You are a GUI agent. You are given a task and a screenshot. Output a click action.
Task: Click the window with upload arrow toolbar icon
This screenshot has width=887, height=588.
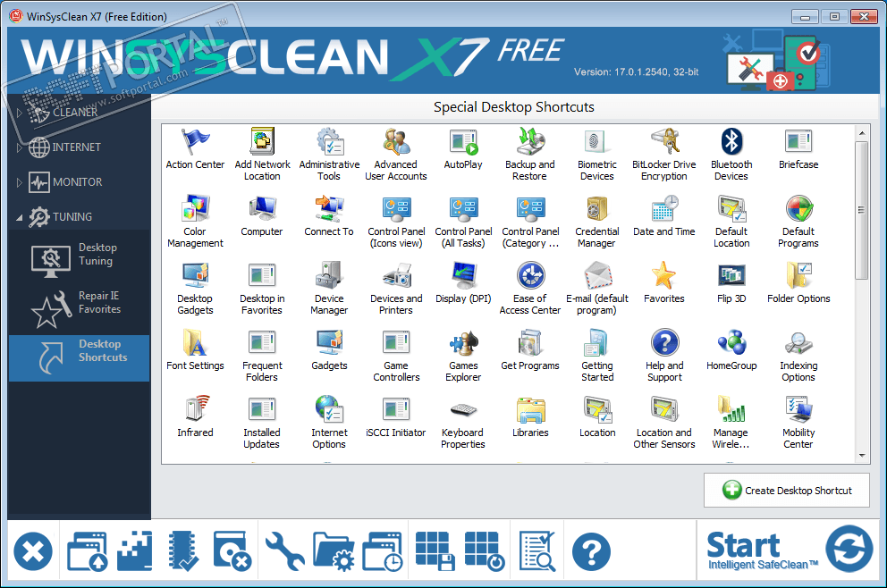[87, 551]
